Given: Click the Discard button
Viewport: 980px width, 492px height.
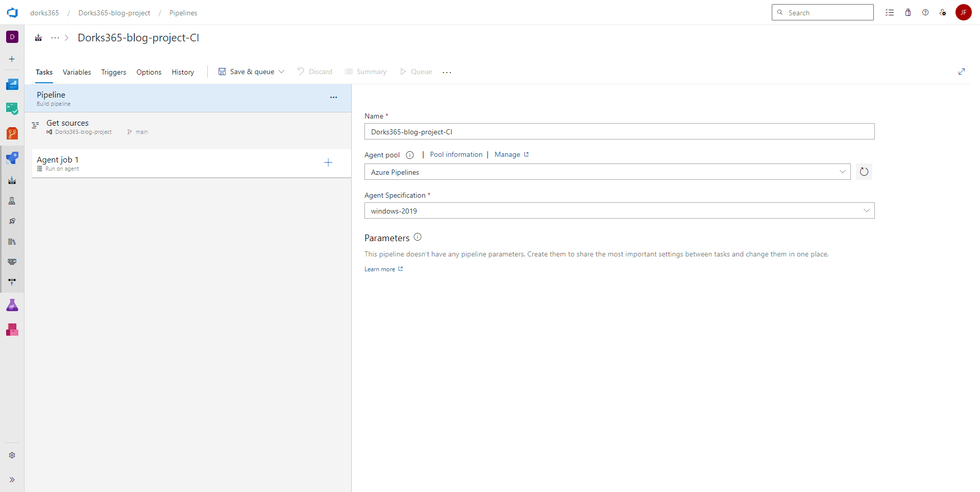Looking at the screenshot, I should tap(315, 72).
